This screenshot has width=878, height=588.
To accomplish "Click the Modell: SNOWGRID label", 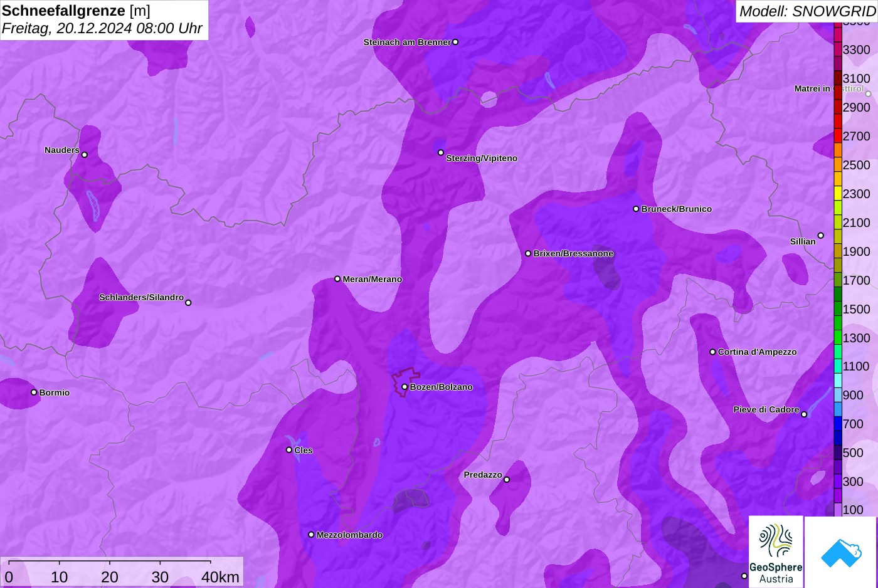I will point(807,11).
